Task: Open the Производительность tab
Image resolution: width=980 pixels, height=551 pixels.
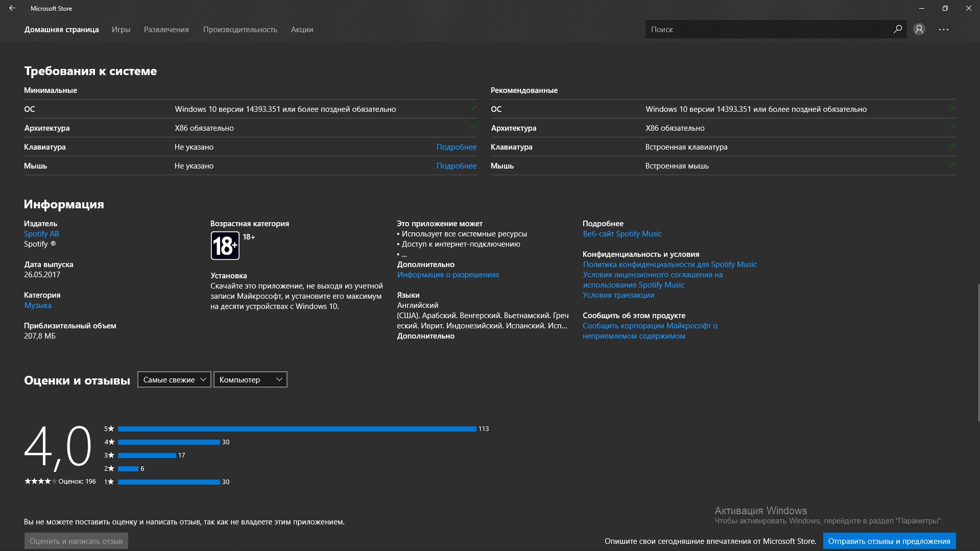Action: tap(240, 30)
